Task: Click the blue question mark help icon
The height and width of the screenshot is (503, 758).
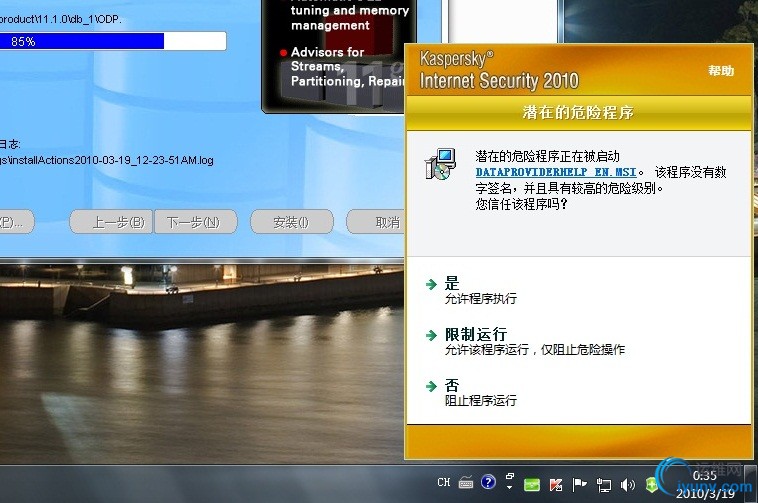Action: coord(488,482)
